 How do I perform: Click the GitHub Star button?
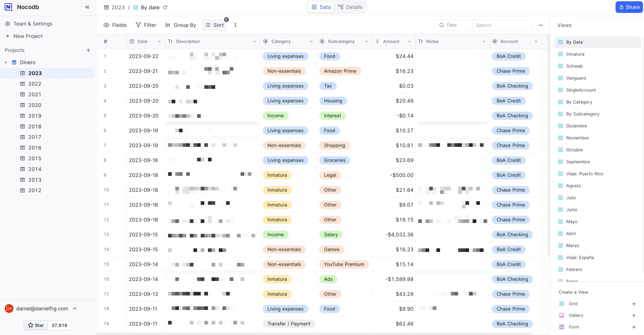pyautogui.click(x=36, y=325)
